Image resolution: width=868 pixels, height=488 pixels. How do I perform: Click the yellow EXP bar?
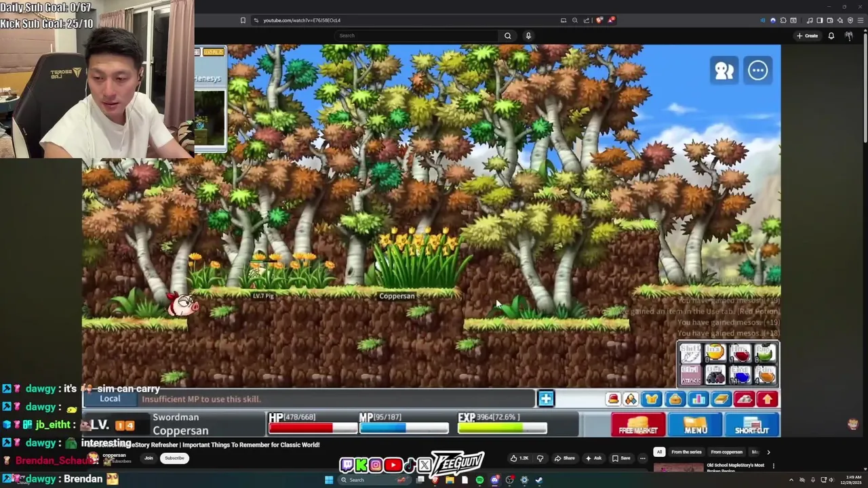[x=502, y=428]
